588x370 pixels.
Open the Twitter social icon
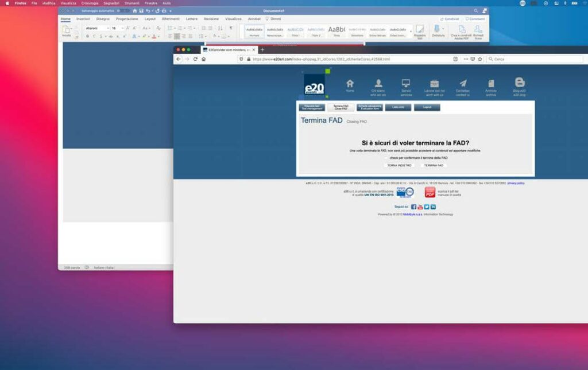427,207
